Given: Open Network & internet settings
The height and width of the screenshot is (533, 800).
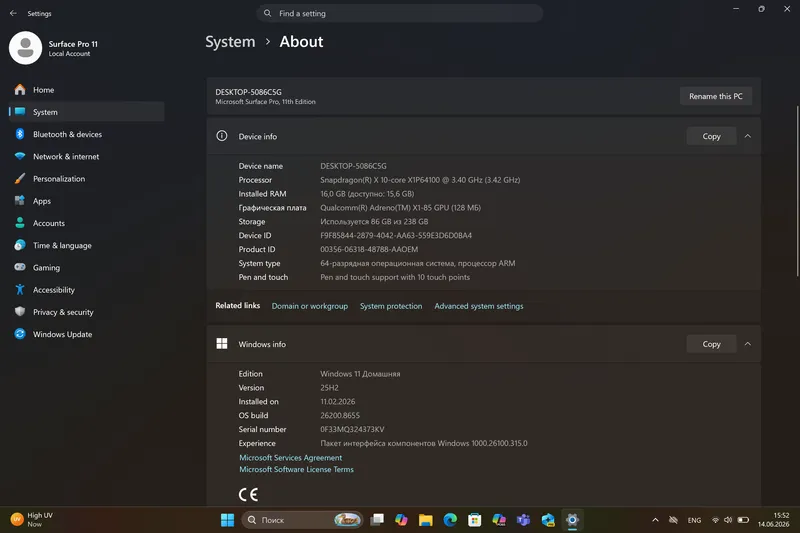Looking at the screenshot, I should pyautogui.click(x=87, y=157).
